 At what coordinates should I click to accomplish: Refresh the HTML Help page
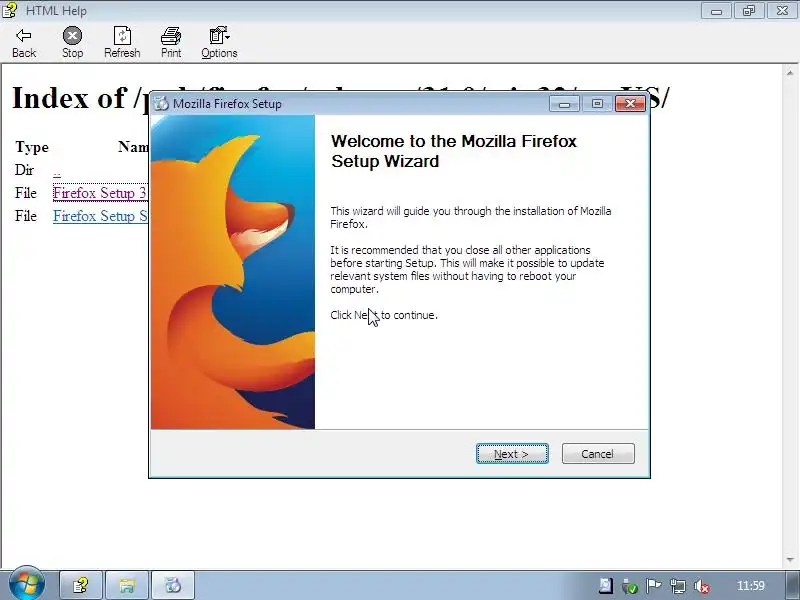(x=122, y=43)
